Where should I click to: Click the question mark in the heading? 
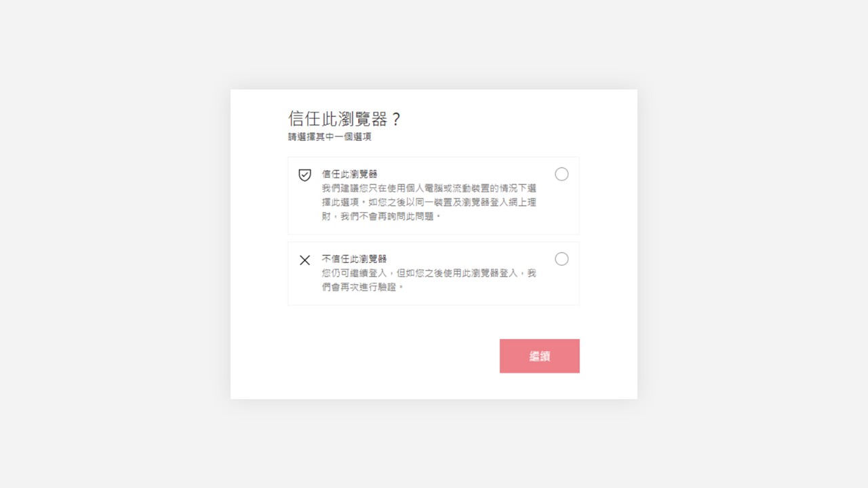[x=397, y=119]
